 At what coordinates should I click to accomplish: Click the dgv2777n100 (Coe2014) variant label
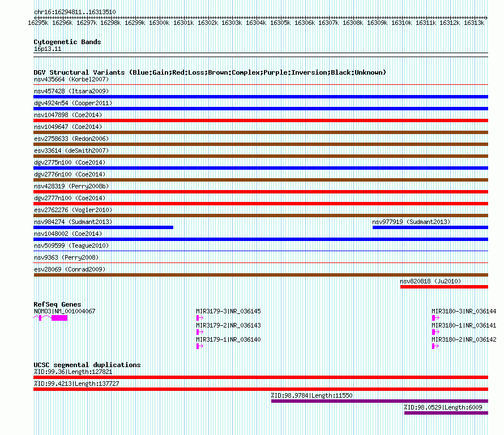click(x=70, y=198)
